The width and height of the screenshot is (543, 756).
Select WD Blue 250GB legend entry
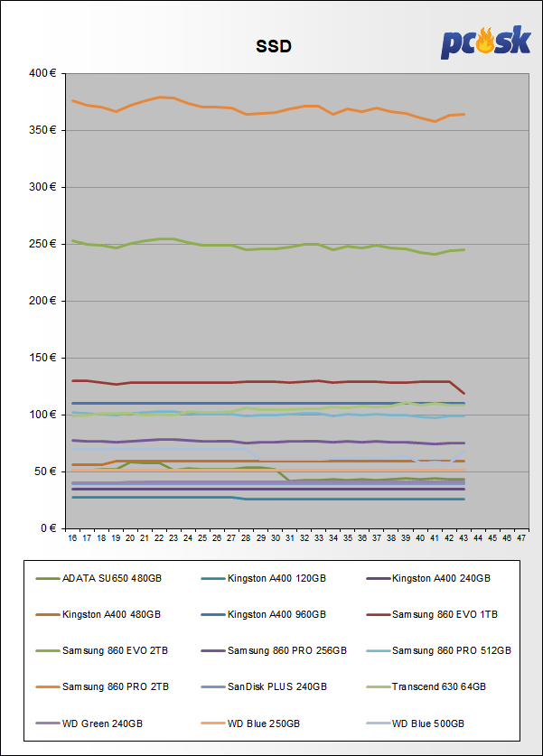(250, 723)
